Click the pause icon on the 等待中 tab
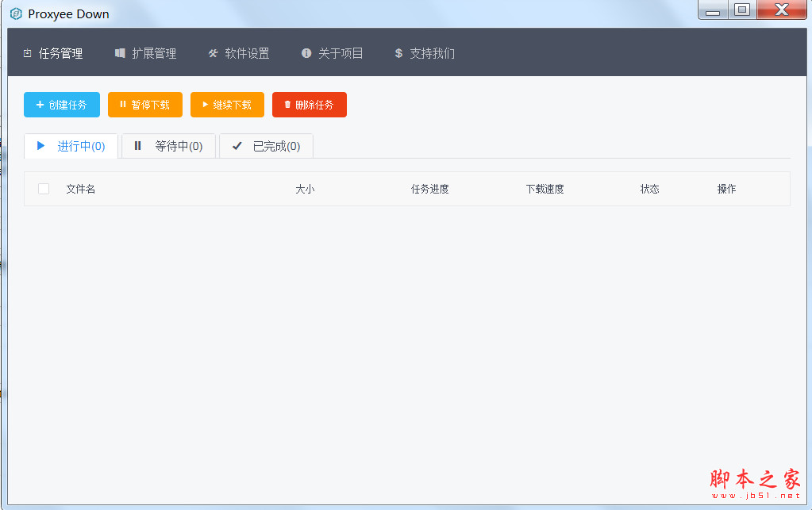This screenshot has width=812, height=510. pyautogui.click(x=137, y=146)
